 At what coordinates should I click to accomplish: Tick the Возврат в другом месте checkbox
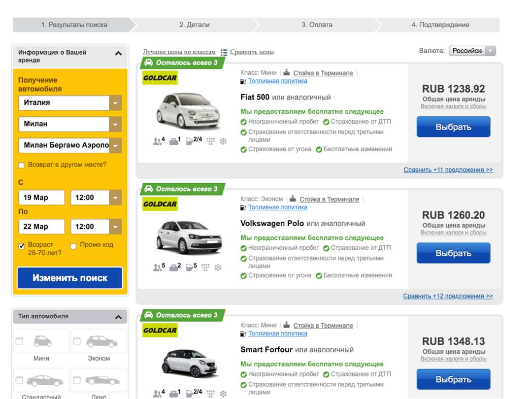[21, 165]
